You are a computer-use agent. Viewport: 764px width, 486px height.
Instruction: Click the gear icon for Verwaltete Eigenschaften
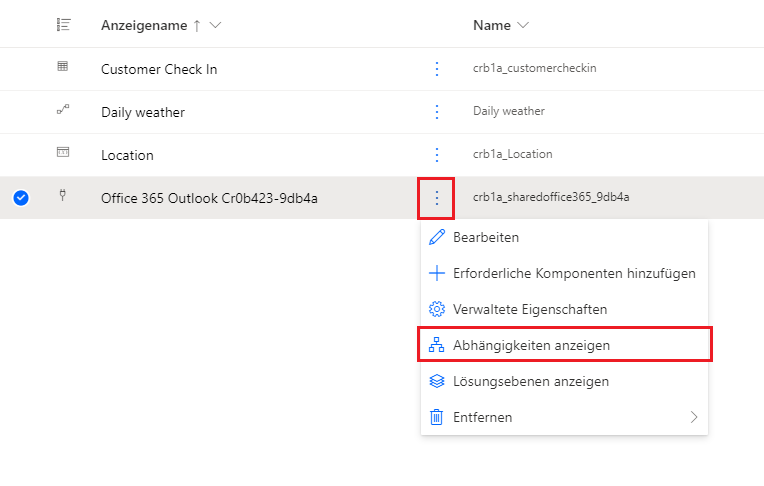pos(437,309)
